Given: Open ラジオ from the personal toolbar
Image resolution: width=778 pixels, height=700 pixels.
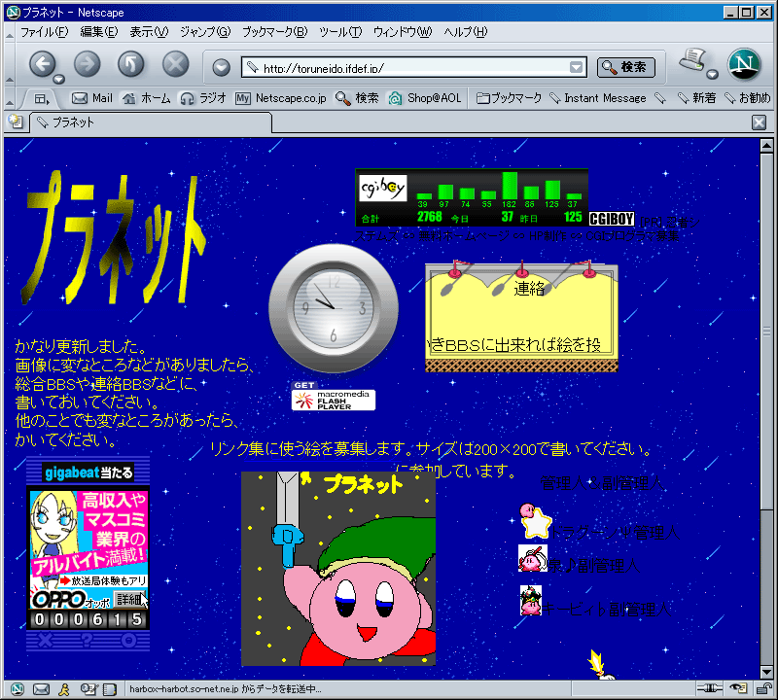Looking at the screenshot, I should (203, 98).
